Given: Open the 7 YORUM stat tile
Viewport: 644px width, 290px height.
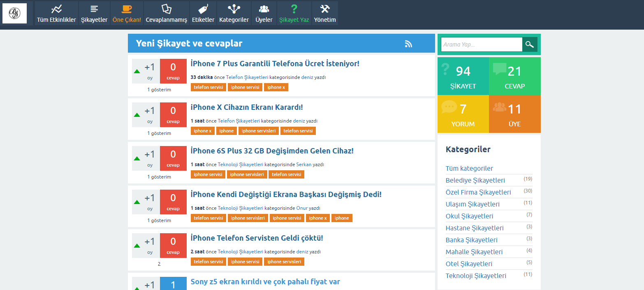Looking at the screenshot, I should tap(463, 114).
